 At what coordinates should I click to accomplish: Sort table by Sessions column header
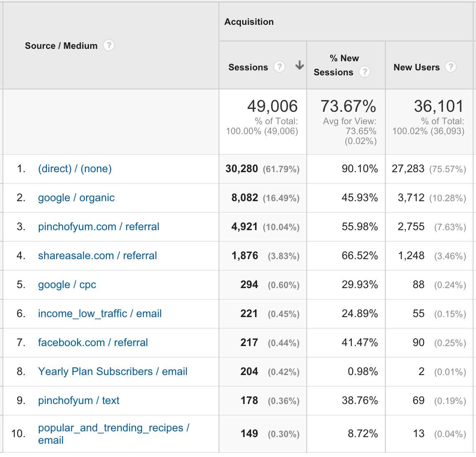(248, 67)
